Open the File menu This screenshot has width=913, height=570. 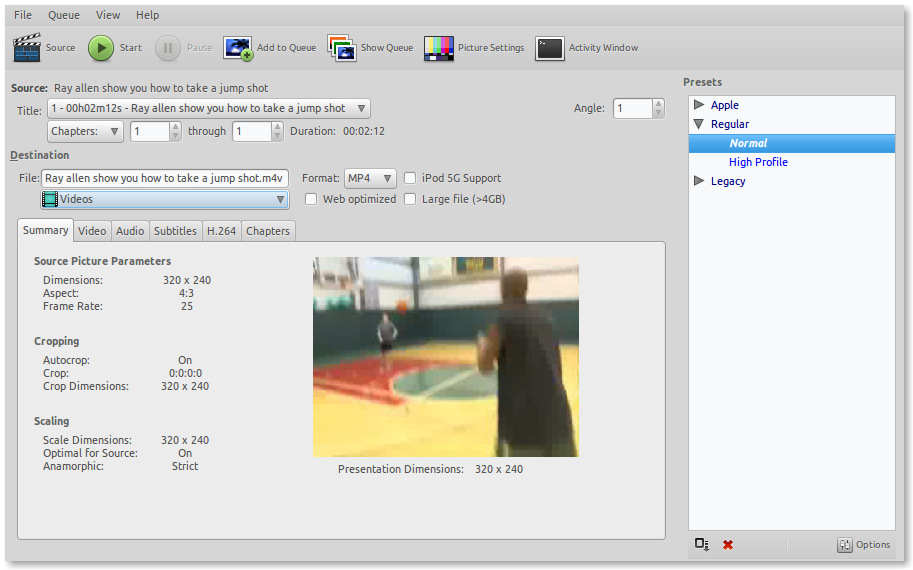click(x=23, y=15)
